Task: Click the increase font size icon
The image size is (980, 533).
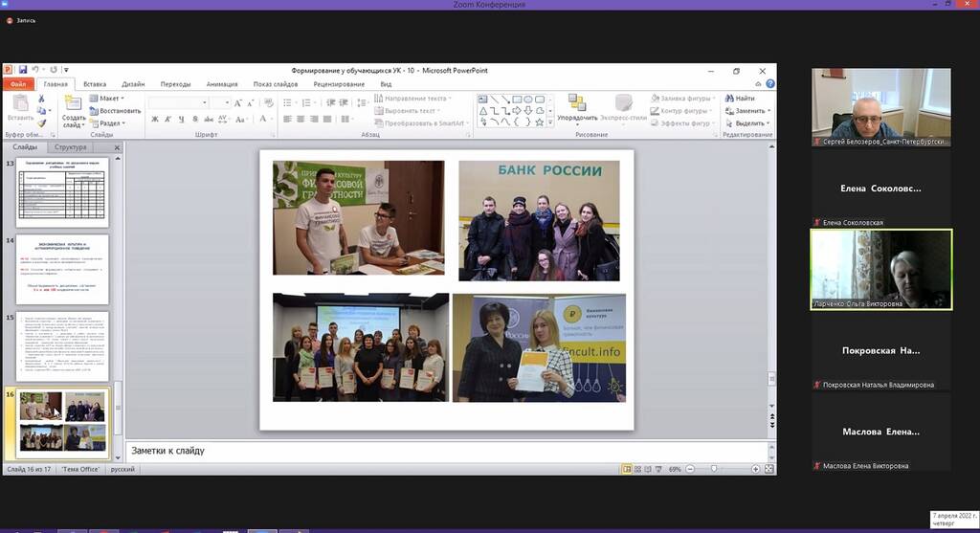Action: pyautogui.click(x=238, y=102)
